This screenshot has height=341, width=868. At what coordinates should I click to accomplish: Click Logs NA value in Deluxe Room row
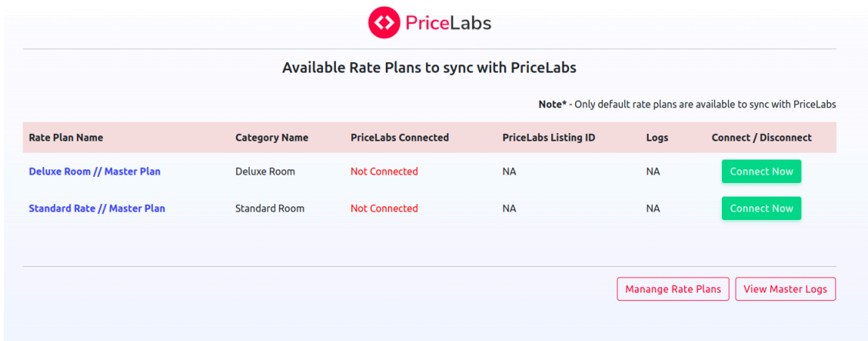pos(652,172)
